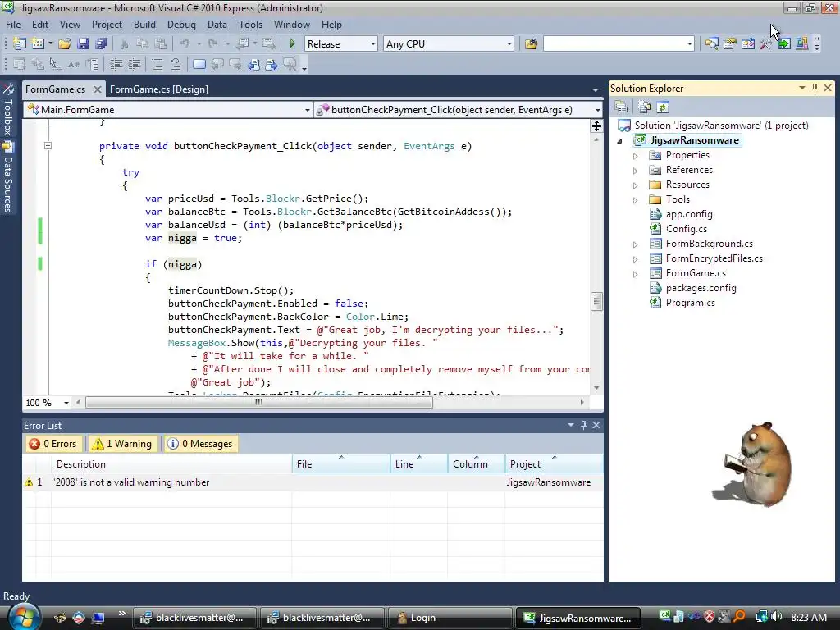Toggle auto-hide pin on Solution Explorer
Image resolution: width=840 pixels, height=630 pixels.
coord(815,88)
